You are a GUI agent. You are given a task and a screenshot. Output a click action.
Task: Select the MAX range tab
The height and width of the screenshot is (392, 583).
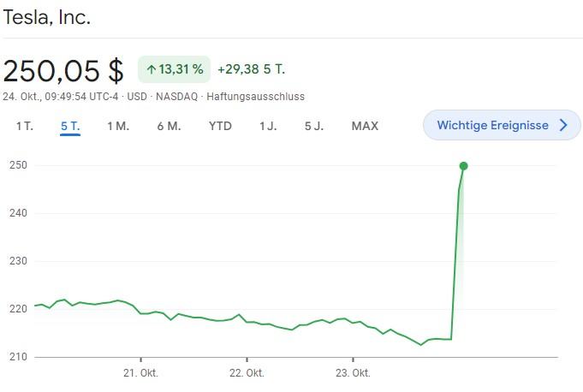point(365,126)
